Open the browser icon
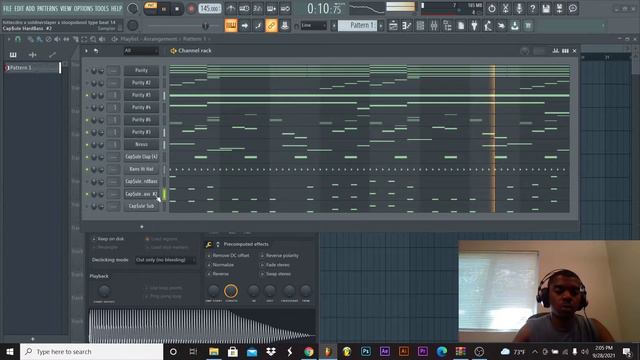 tap(447, 26)
